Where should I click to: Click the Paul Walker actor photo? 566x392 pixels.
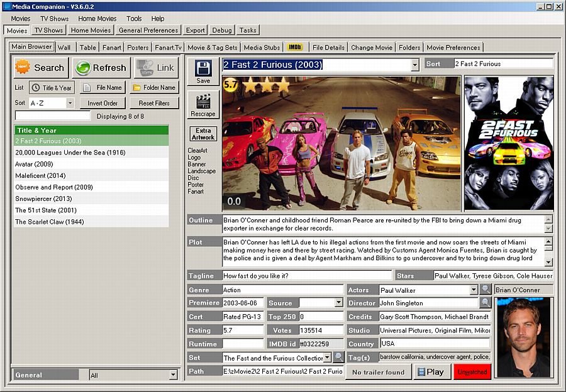pyautogui.click(x=523, y=337)
